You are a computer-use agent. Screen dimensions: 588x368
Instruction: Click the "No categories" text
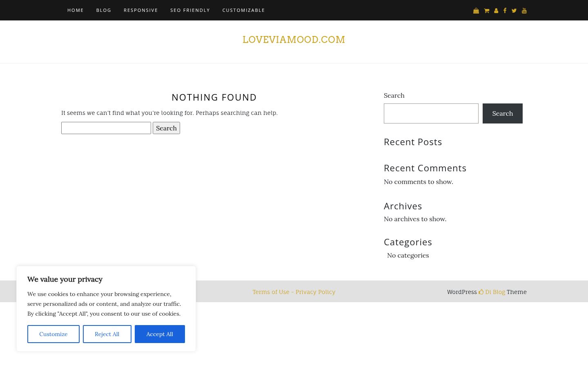coord(408,255)
